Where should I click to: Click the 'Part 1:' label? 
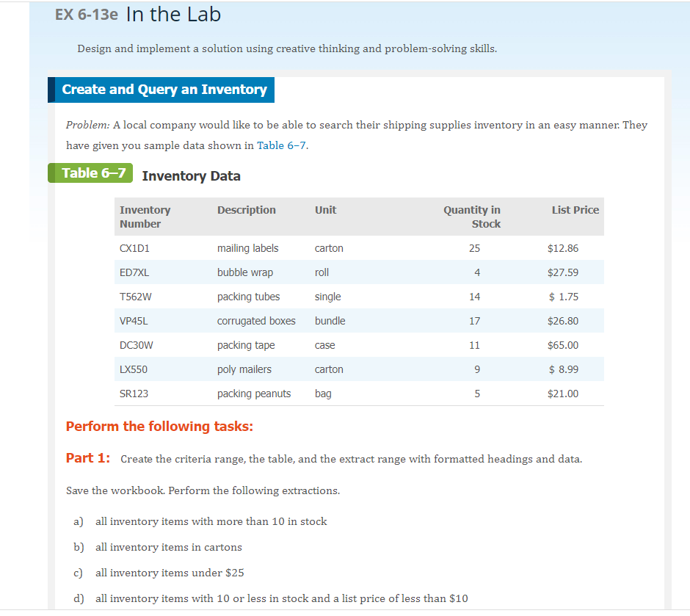(x=88, y=458)
